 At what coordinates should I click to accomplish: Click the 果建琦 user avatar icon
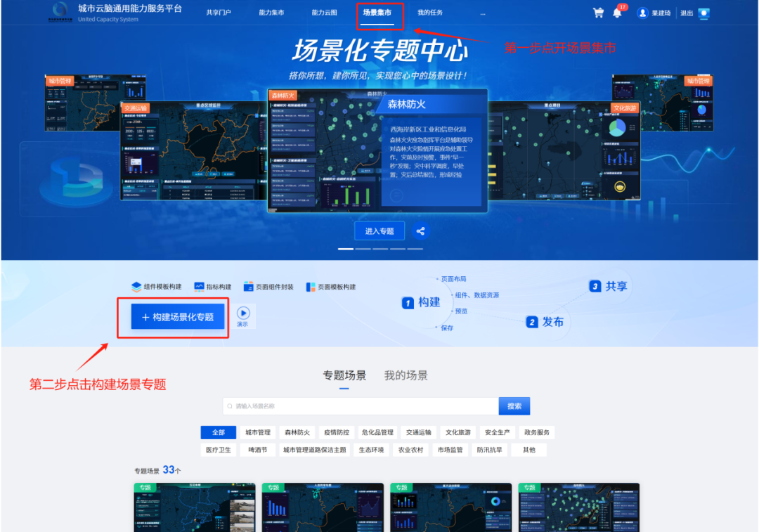coord(642,12)
